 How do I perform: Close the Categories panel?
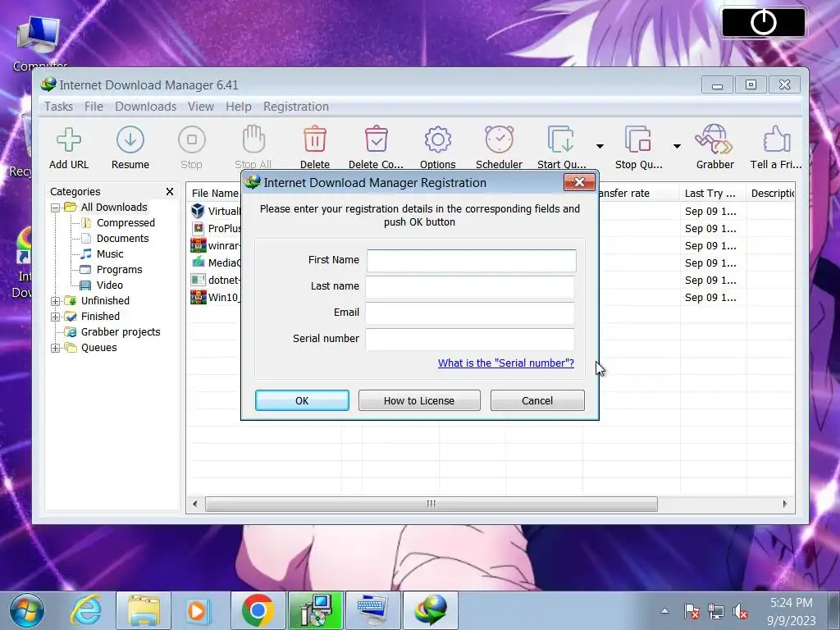170,192
